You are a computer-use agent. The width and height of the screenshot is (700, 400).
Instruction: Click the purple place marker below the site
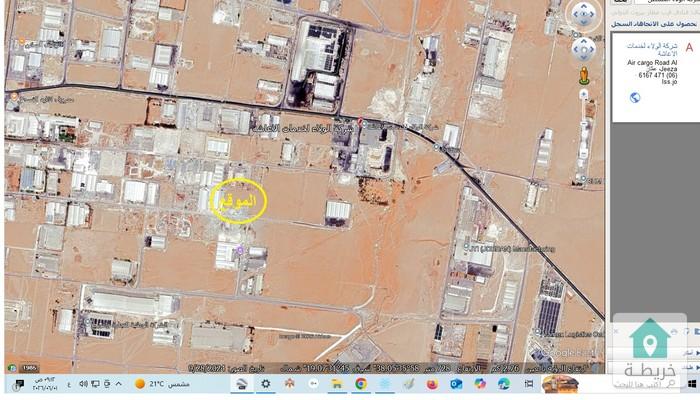[240, 250]
